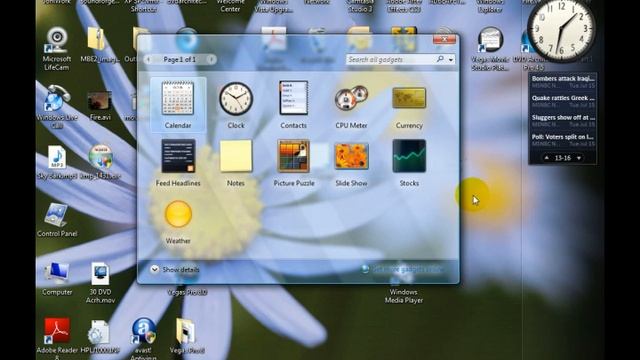Choose the Feed Headlines gadget

tap(178, 162)
